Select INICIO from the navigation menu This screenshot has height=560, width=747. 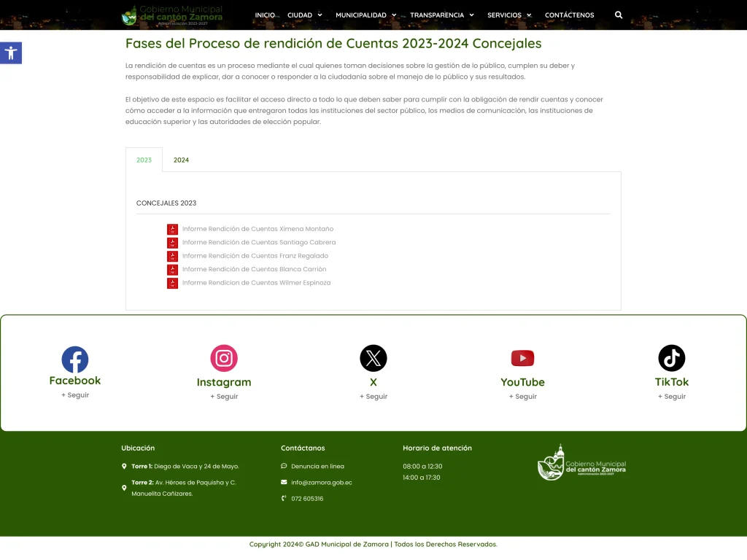tap(265, 15)
